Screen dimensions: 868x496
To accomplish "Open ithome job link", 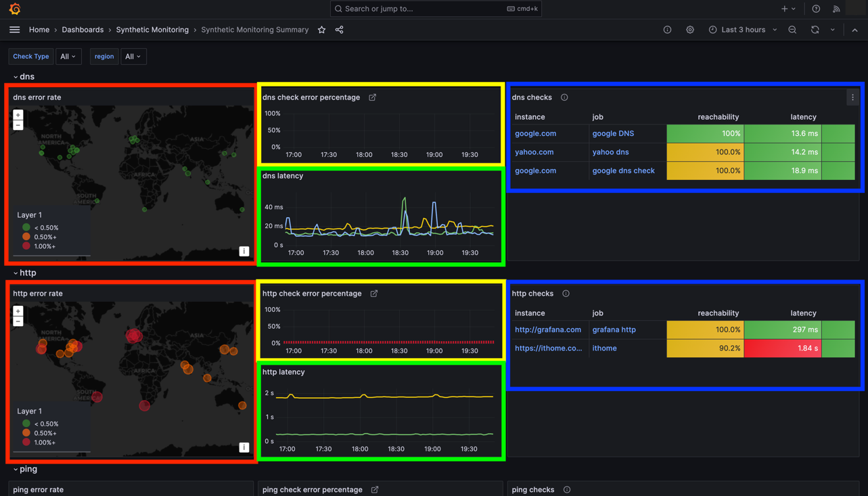I will [x=604, y=348].
